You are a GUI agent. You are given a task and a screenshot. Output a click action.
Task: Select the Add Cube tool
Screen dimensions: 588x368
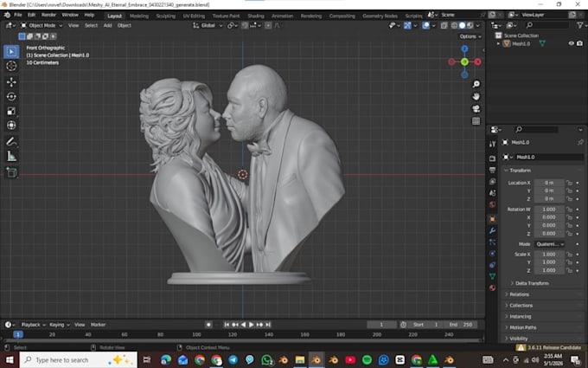point(11,172)
